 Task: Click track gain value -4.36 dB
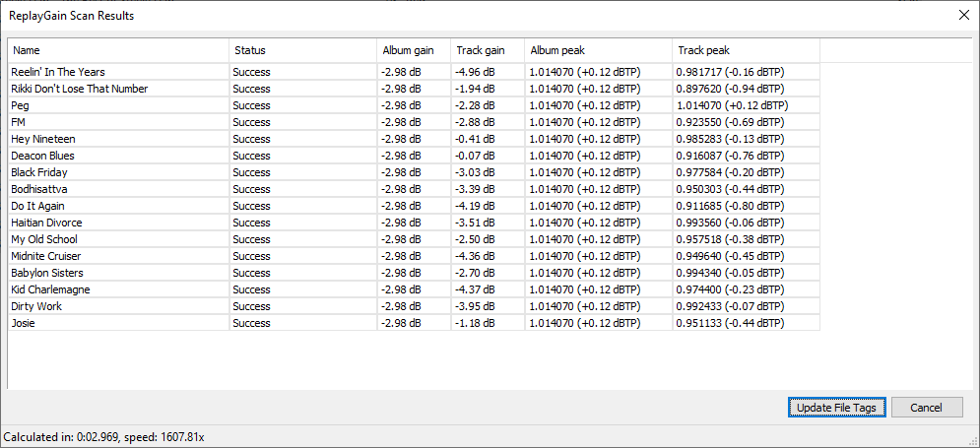475,256
